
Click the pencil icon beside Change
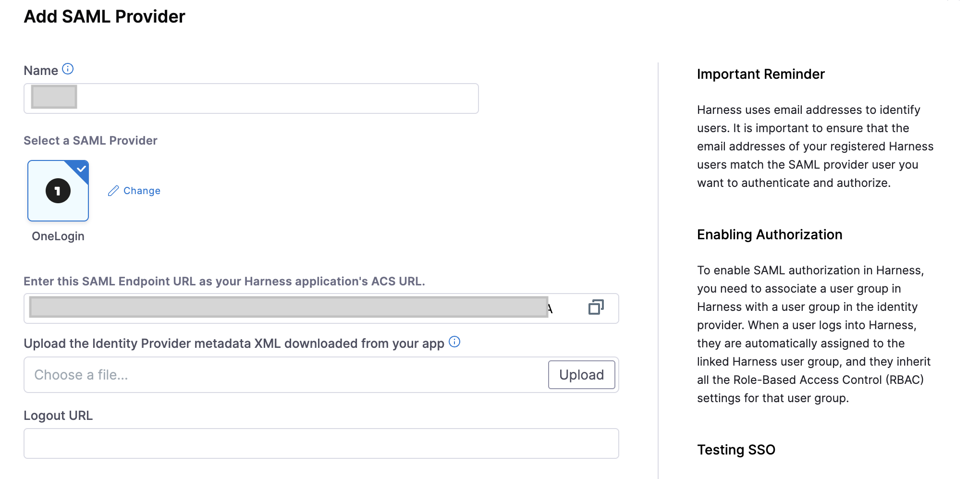click(x=113, y=191)
